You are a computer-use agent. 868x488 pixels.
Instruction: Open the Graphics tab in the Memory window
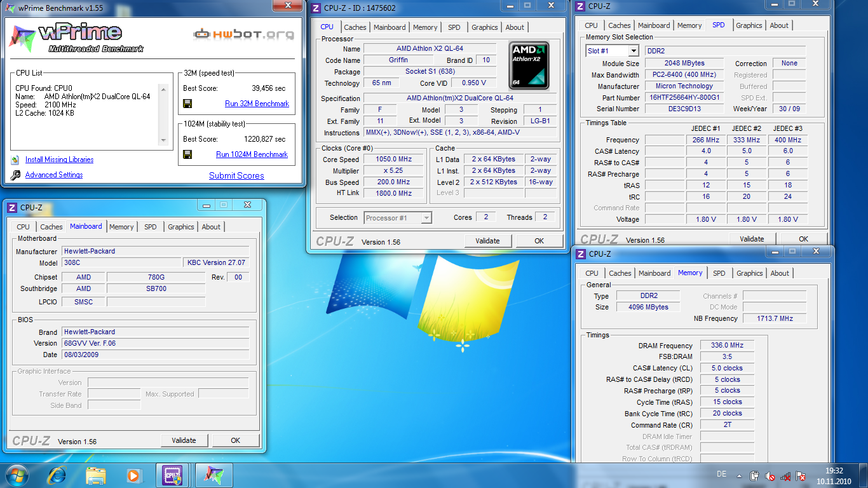coord(749,273)
